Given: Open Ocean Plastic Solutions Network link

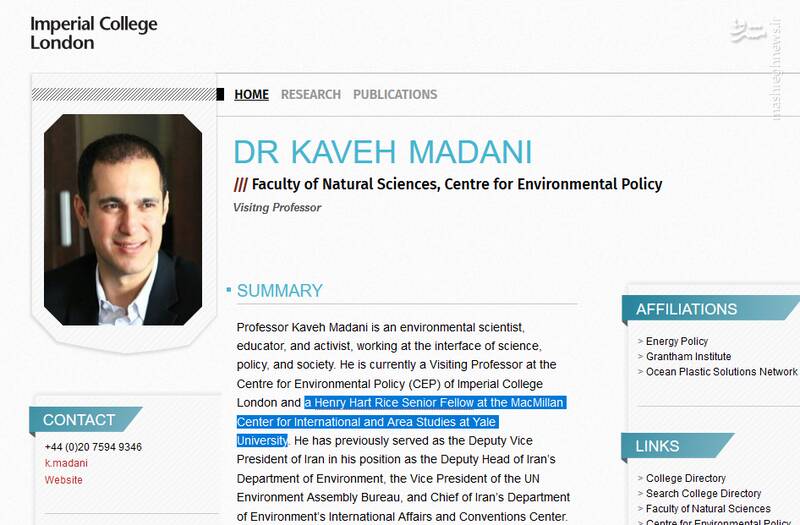Looking at the screenshot, I should pyautogui.click(x=721, y=372).
